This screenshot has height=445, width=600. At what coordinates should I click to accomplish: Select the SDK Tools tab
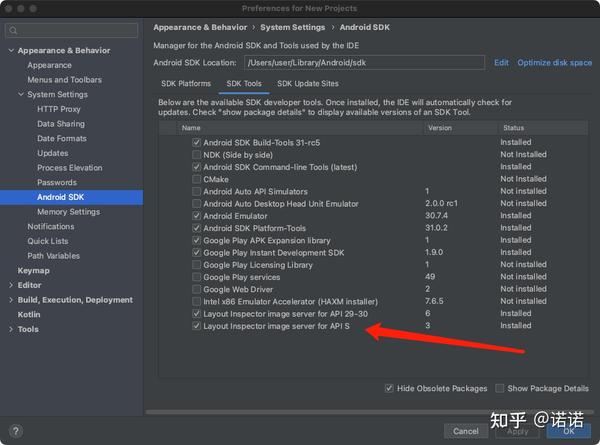click(244, 83)
